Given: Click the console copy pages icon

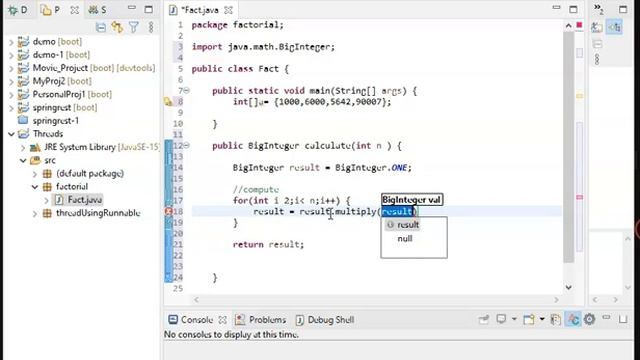Looking at the screenshot, I should tap(556, 319).
